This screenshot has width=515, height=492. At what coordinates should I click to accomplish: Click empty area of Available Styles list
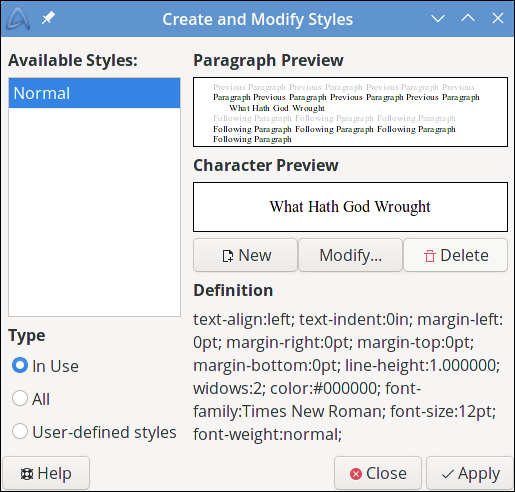[x=94, y=212]
